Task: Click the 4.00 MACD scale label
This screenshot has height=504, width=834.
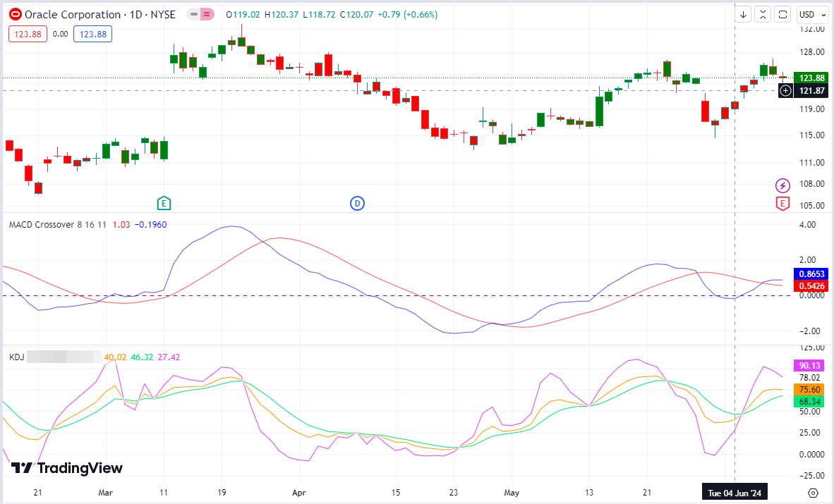Action: click(x=807, y=225)
